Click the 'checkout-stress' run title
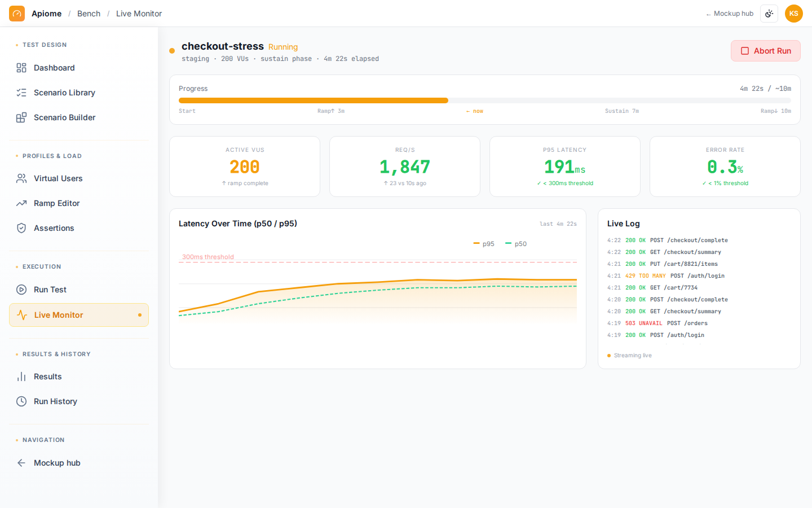Screen dimensions: 812x508 (223, 46)
